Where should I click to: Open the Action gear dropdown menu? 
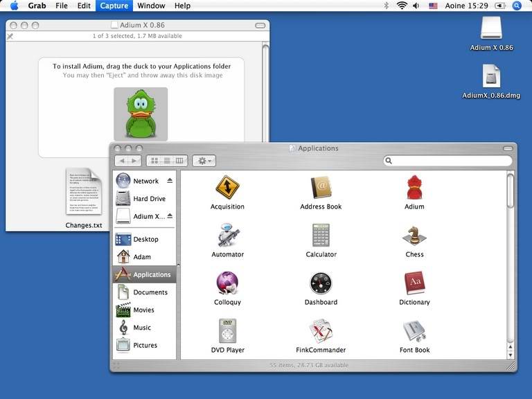tap(204, 161)
